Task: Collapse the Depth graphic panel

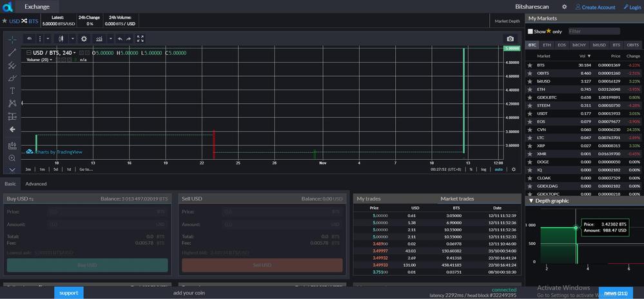Action: click(531, 201)
